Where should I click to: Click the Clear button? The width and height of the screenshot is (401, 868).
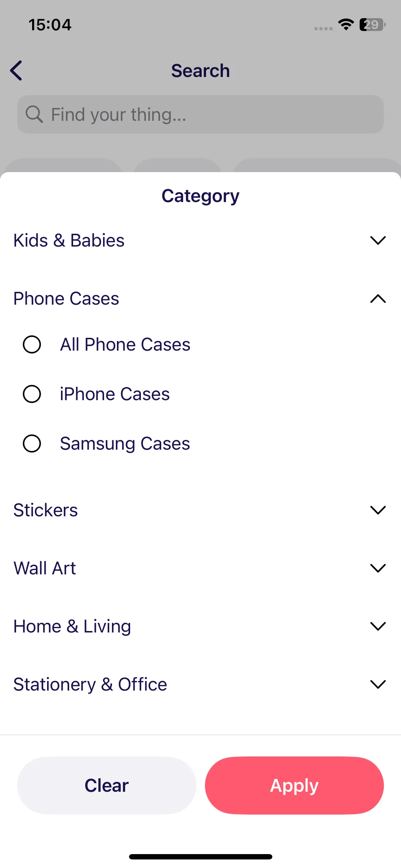click(107, 785)
